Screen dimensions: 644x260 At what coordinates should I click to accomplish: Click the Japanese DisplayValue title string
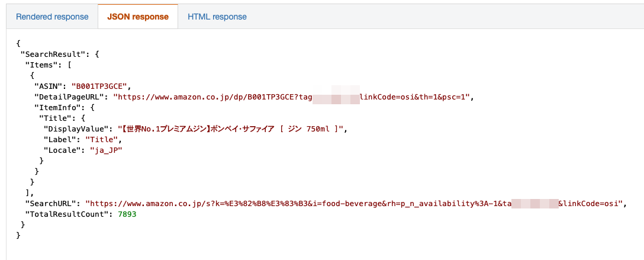point(231,129)
